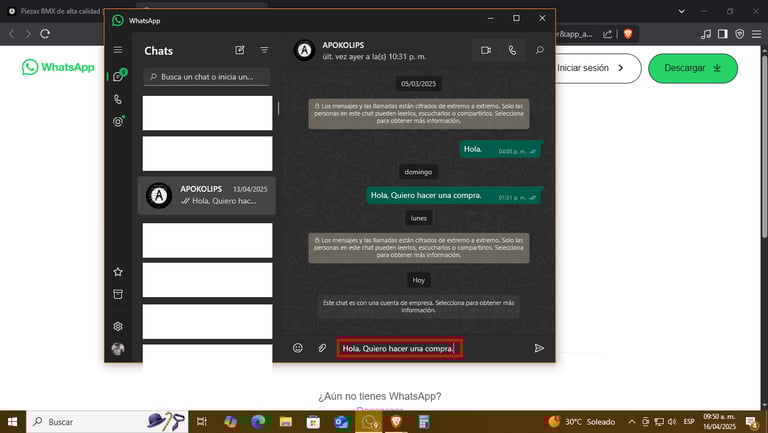This screenshot has width=768, height=433.
Task: Search within the APOKOLIPS conversation
Action: pyautogui.click(x=540, y=50)
